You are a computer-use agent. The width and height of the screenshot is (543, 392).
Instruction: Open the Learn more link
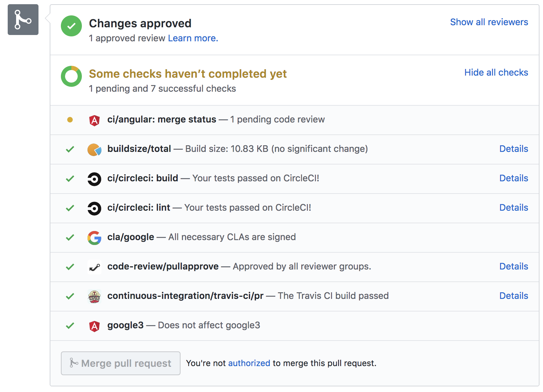[193, 38]
